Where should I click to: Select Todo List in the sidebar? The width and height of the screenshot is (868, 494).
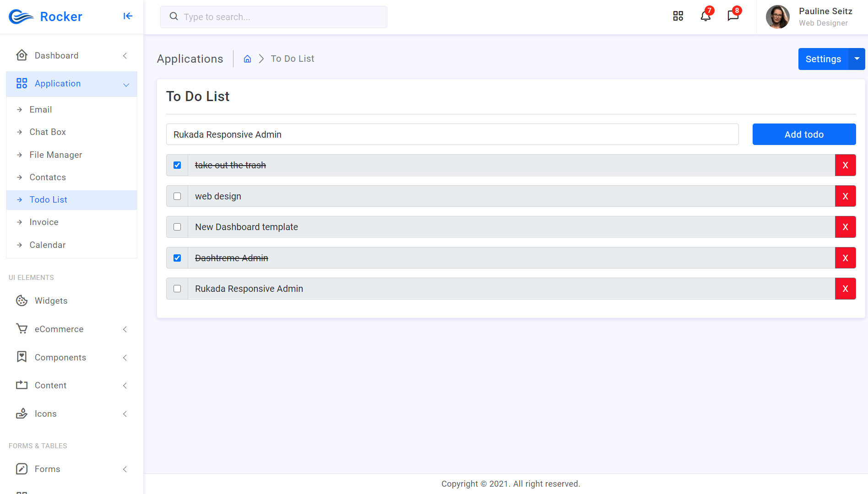tap(48, 199)
